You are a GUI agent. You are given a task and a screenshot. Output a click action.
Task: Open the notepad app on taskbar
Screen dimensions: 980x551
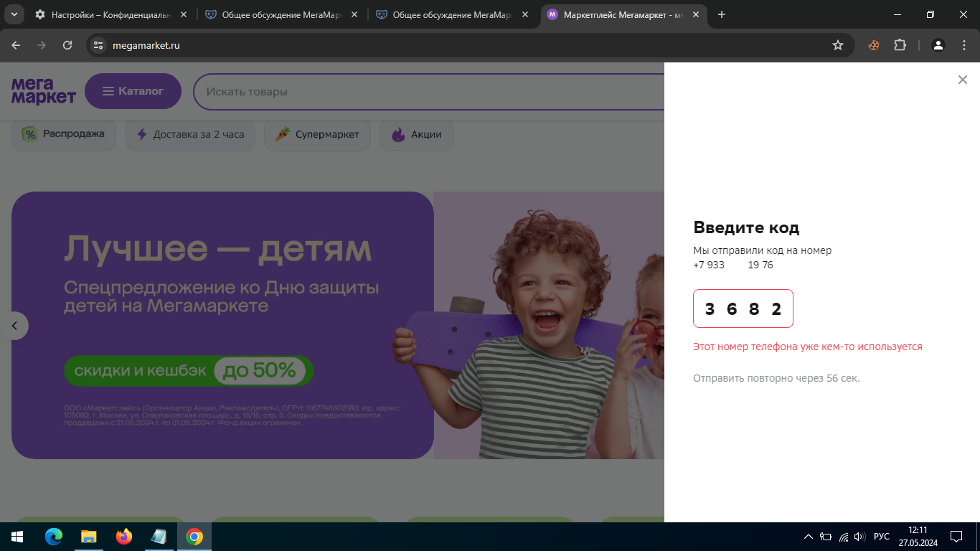click(159, 537)
